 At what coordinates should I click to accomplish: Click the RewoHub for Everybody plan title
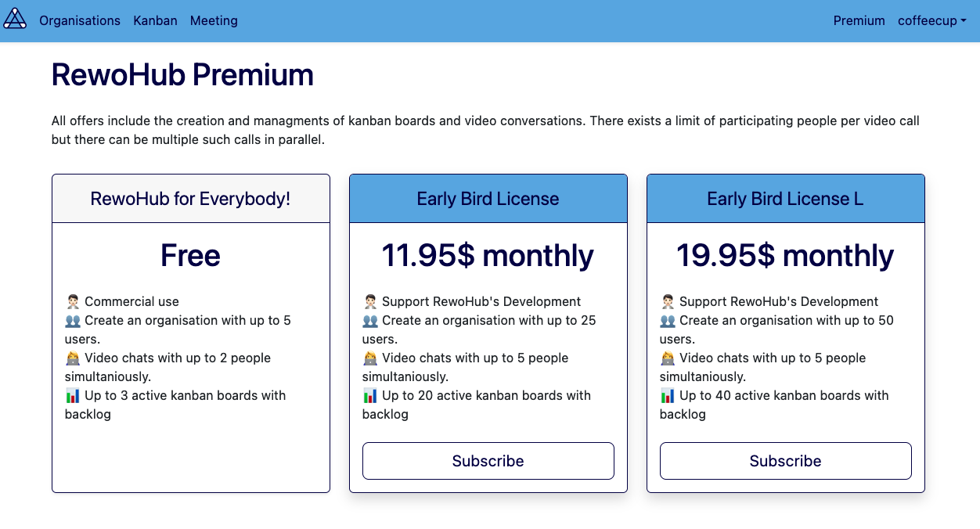[190, 199]
